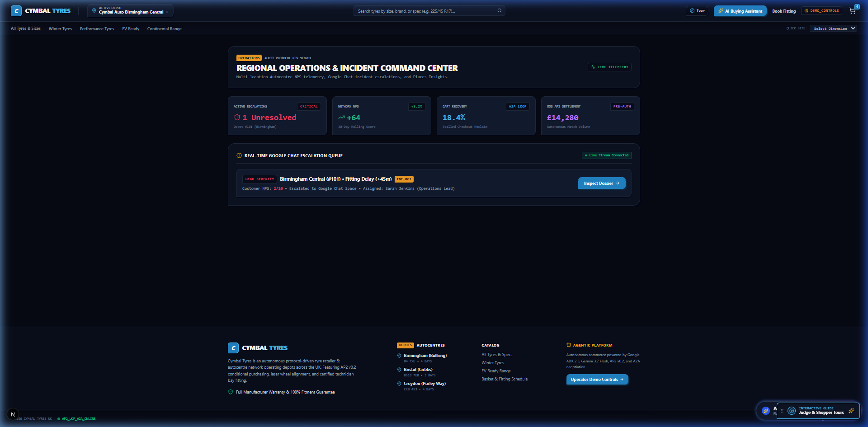Open the shopping cart icon

pos(852,11)
